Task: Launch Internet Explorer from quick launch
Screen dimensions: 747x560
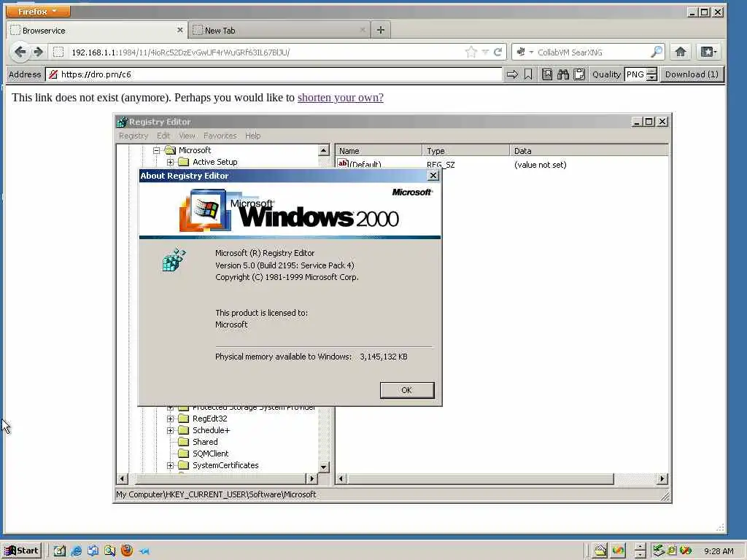Action: [76, 551]
